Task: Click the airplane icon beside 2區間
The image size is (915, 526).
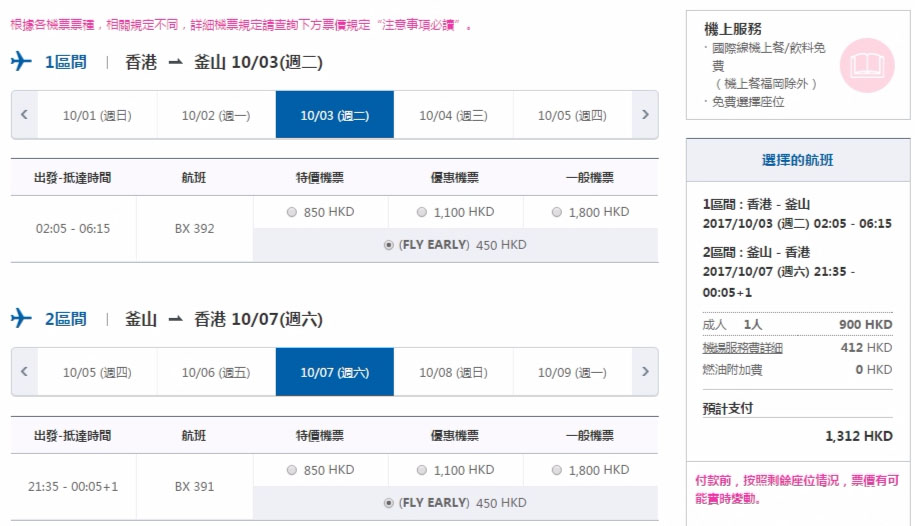Action: (x=21, y=318)
